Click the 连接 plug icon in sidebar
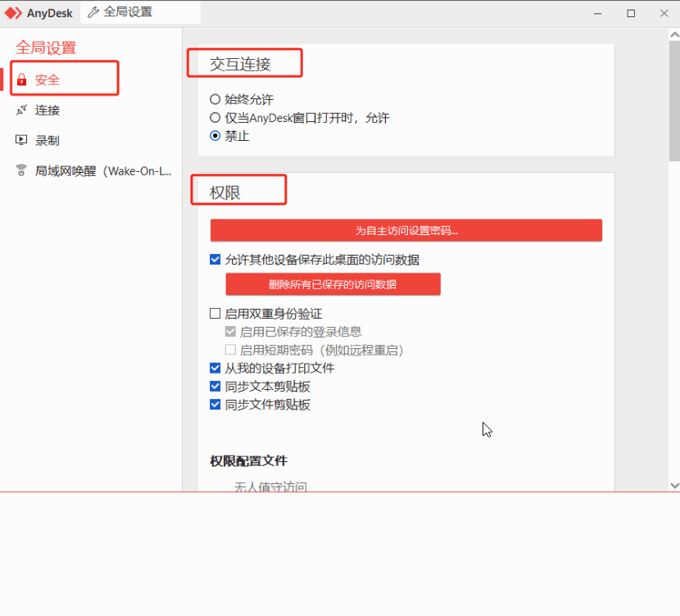 [x=23, y=110]
